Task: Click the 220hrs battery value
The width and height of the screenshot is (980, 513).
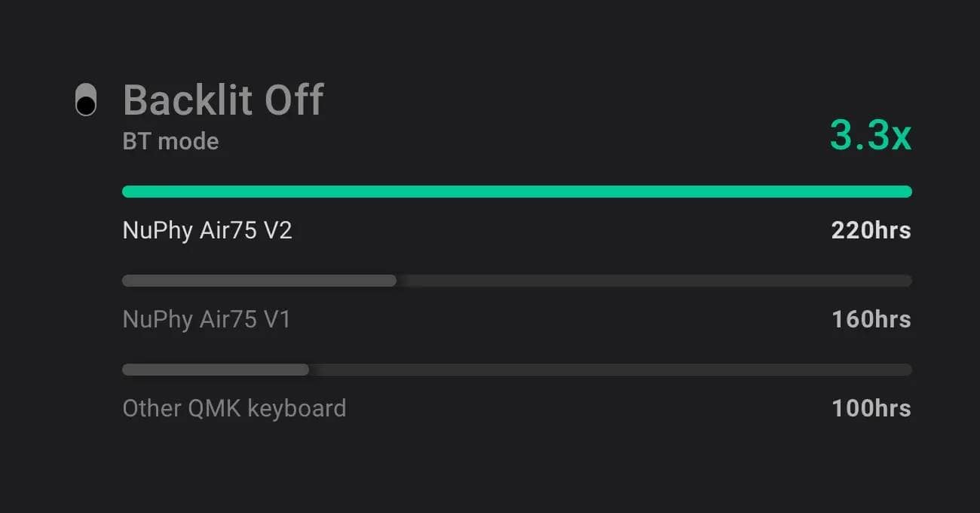Action: 871,231
